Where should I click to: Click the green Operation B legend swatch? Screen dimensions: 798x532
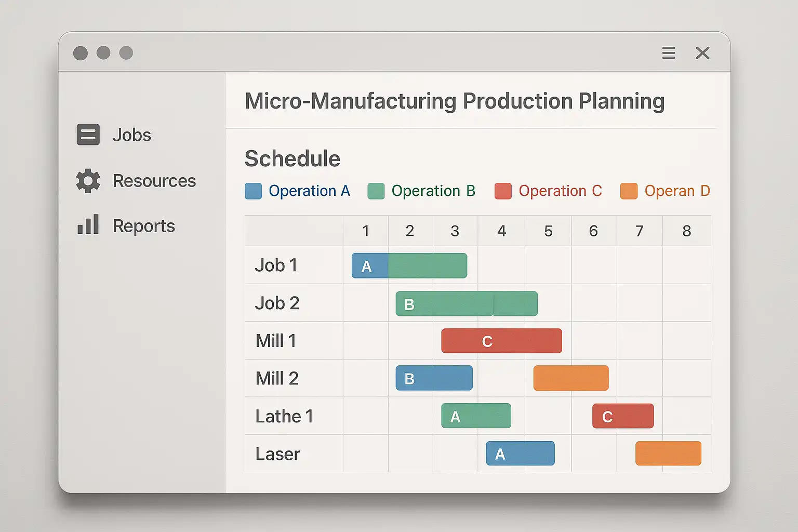[x=376, y=191]
